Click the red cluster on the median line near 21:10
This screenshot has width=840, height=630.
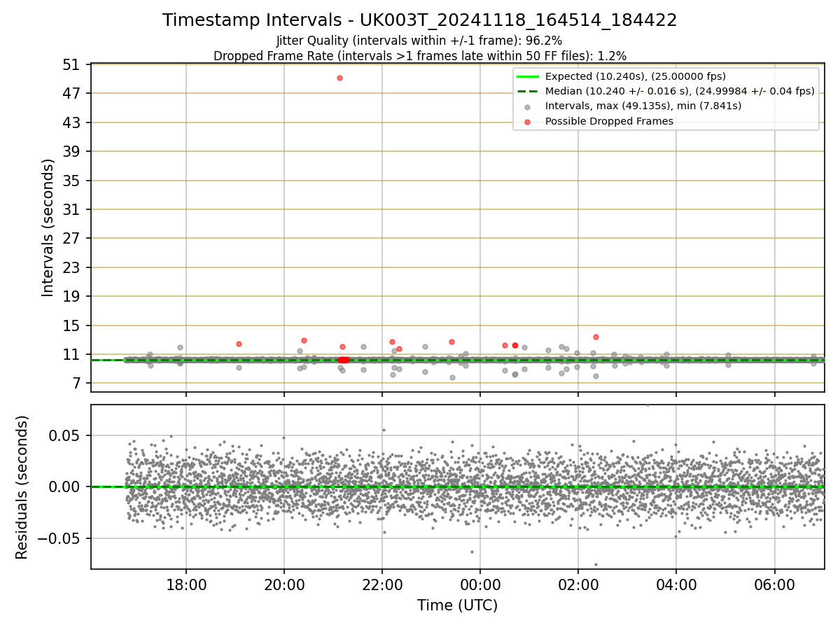[344, 360]
